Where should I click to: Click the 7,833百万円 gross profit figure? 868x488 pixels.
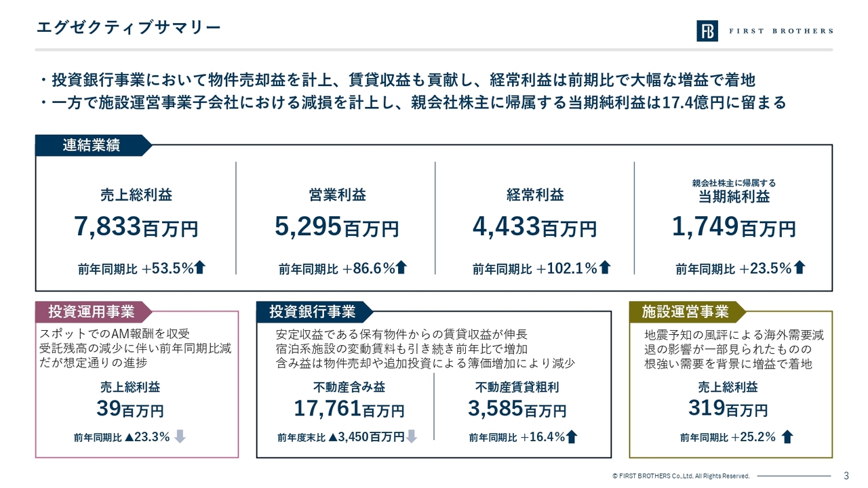click(136, 227)
